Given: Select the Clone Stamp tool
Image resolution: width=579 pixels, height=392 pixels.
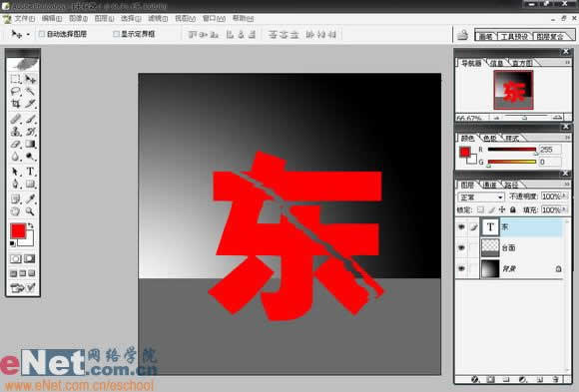Looking at the screenshot, I should coord(16,131).
